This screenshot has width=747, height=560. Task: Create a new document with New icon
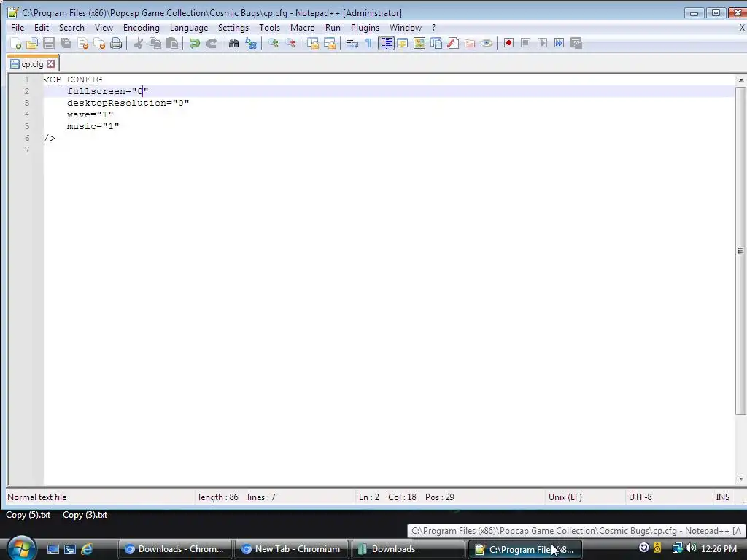[15, 43]
